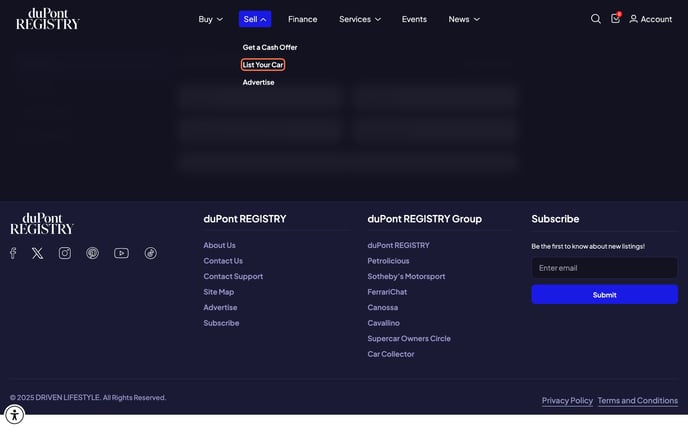Open the Car Collector link
The height and width of the screenshot is (448, 688).
(391, 354)
